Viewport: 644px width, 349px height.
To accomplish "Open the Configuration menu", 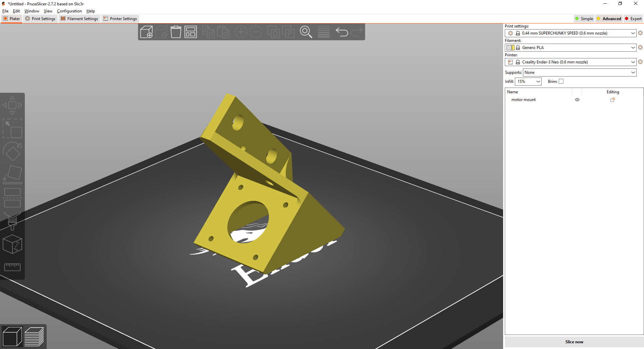I will (69, 11).
